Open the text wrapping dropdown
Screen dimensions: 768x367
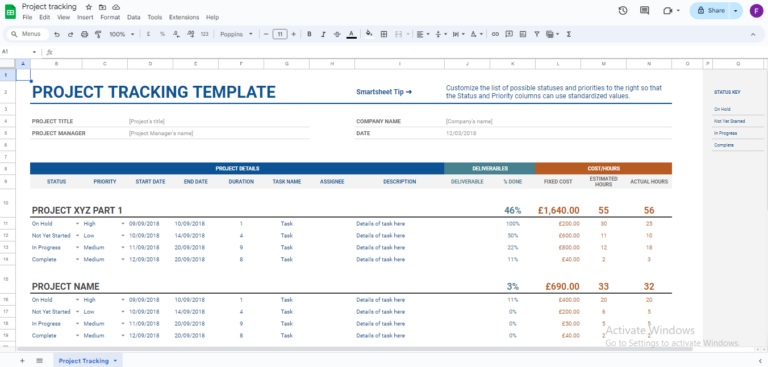[x=458, y=34]
